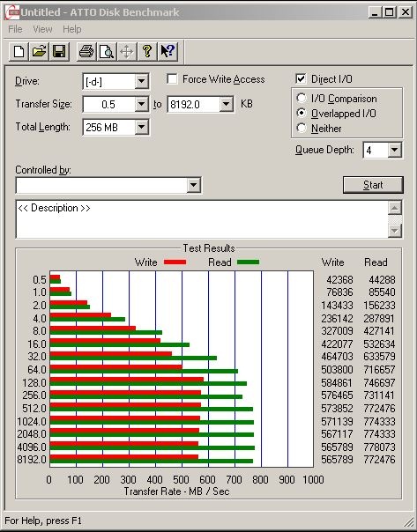Click the Start button
417x532 pixels.
coord(373,185)
